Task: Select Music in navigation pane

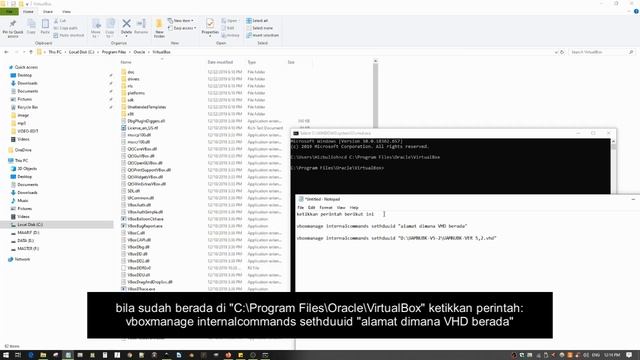Action: pos(22,201)
